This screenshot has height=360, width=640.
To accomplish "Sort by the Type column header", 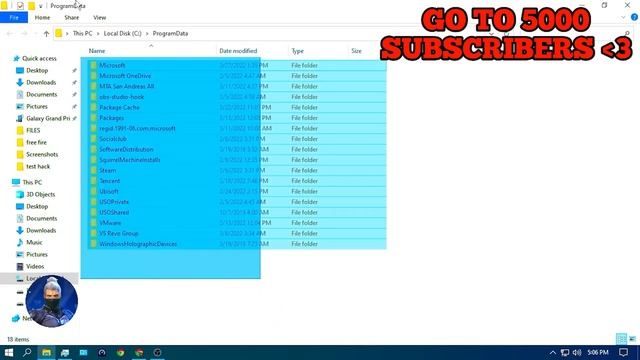I will (298, 51).
